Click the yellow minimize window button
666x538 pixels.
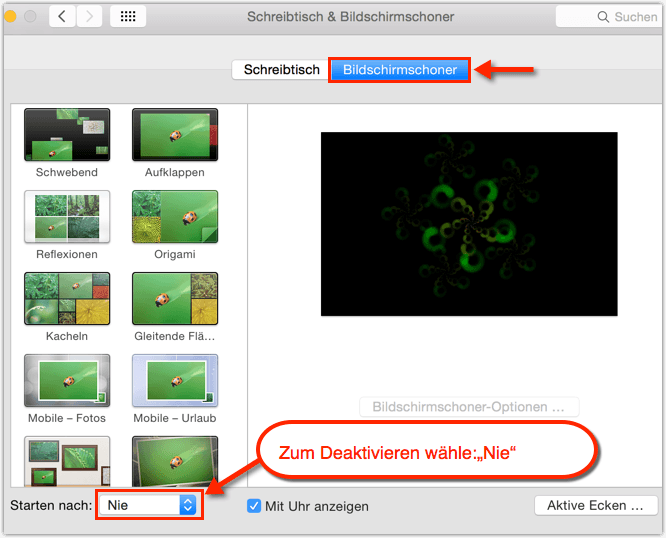pyautogui.click(x=10, y=17)
